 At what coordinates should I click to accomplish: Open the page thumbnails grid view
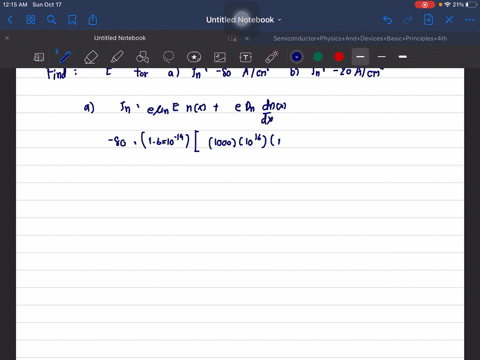(x=31, y=20)
